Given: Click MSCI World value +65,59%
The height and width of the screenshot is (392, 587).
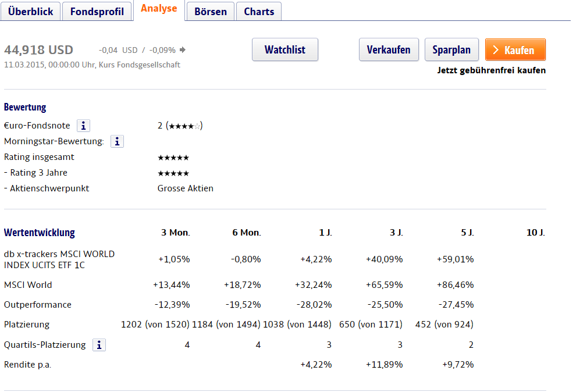Looking at the screenshot, I should [385, 285].
